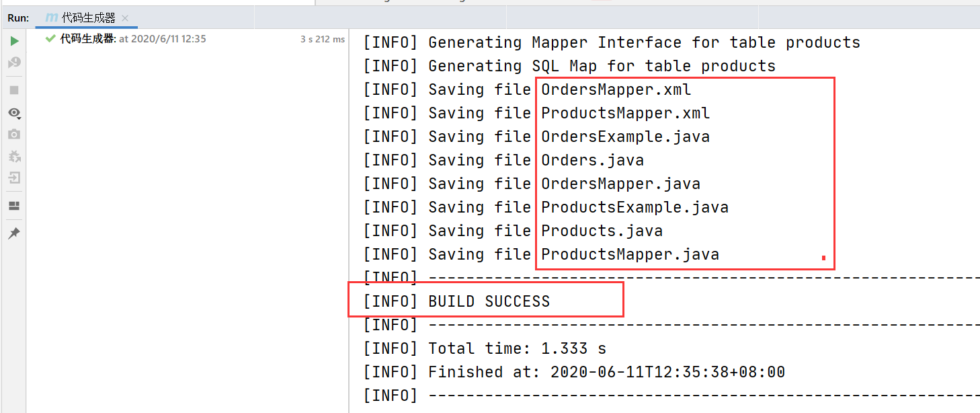Image resolution: width=980 pixels, height=413 pixels.
Task: Click the Saving file OrdersMapper.java line
Action: [532, 184]
